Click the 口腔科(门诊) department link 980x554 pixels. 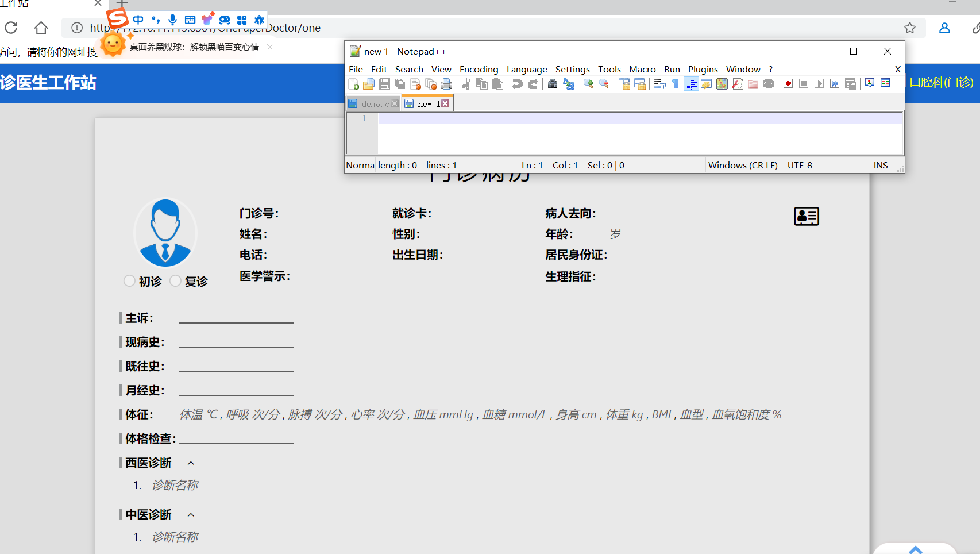942,82
